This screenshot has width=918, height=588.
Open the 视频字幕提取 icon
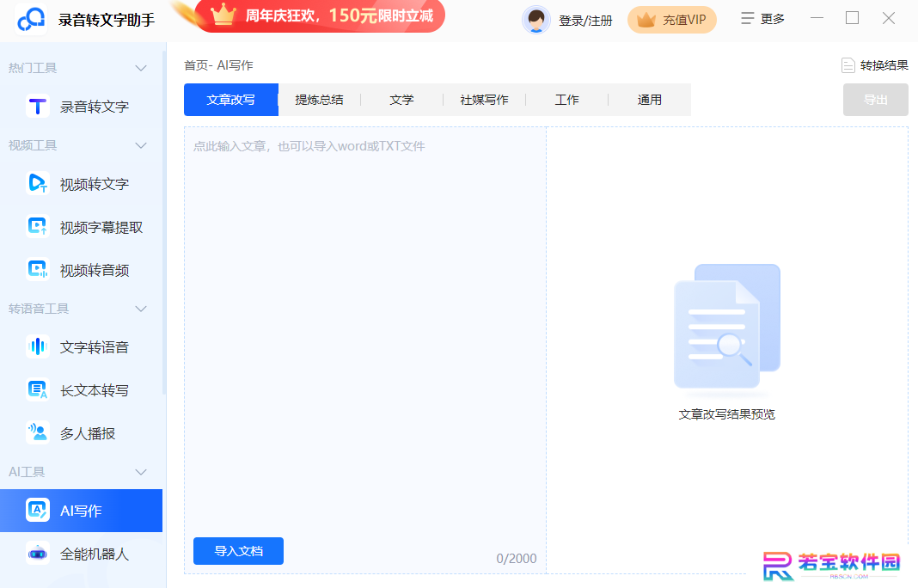pos(38,227)
